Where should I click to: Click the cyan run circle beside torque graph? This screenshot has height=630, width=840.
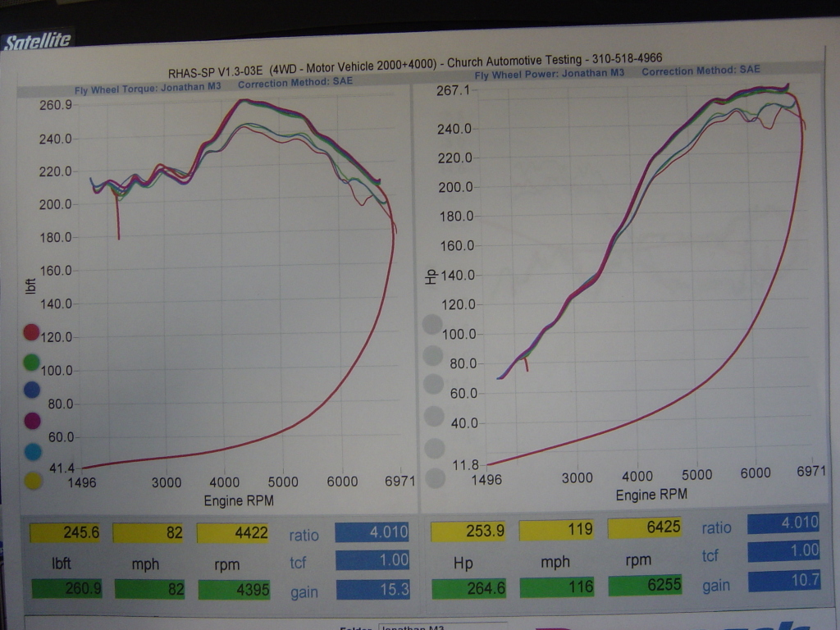click(32, 452)
